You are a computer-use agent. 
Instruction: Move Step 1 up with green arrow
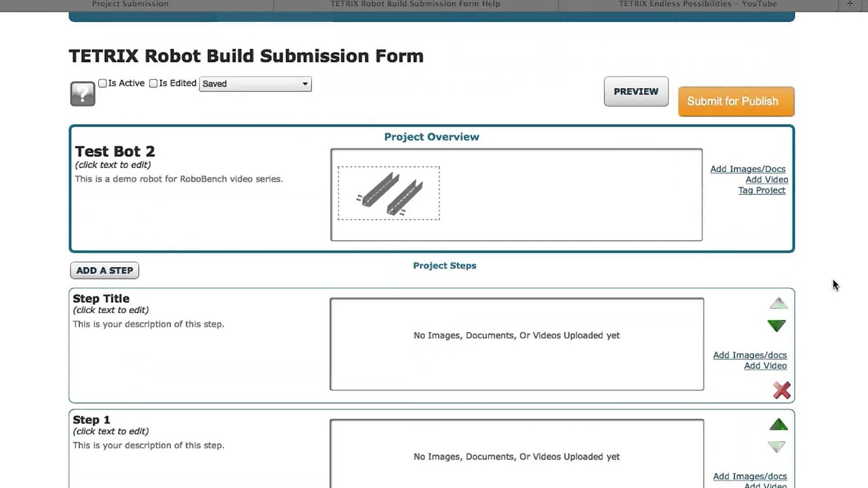click(778, 425)
